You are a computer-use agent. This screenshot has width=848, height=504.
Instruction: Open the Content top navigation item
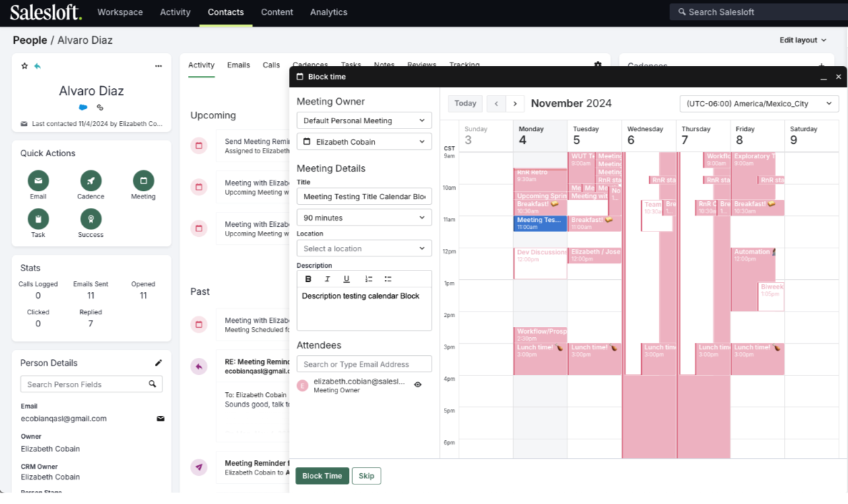(277, 12)
